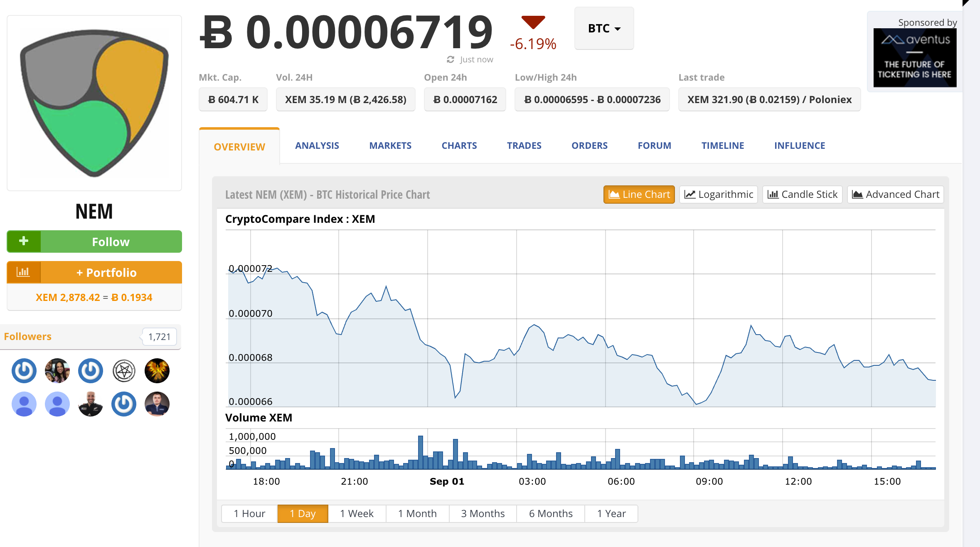The width and height of the screenshot is (980, 547).
Task: Click the market cap value Ƀ 604.71 K
Action: coord(233,100)
